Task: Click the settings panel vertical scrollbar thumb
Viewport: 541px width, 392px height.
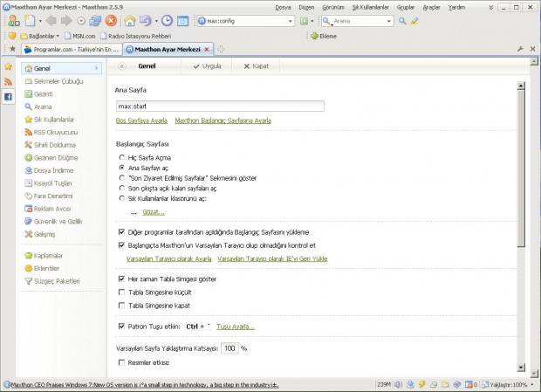Action: point(521,168)
